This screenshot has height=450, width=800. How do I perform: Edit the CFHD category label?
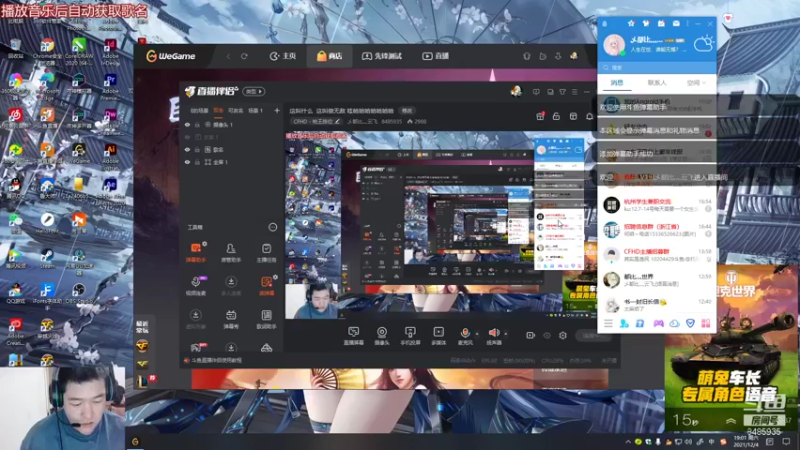[316, 121]
